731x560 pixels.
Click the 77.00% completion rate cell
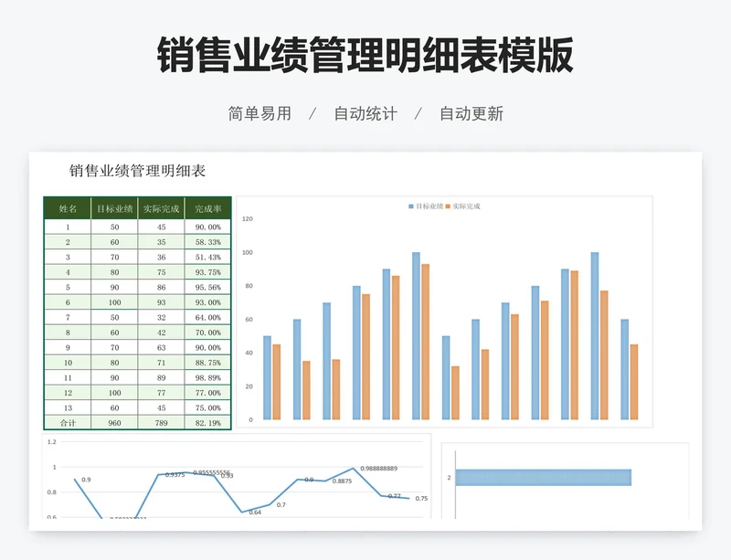coord(208,393)
